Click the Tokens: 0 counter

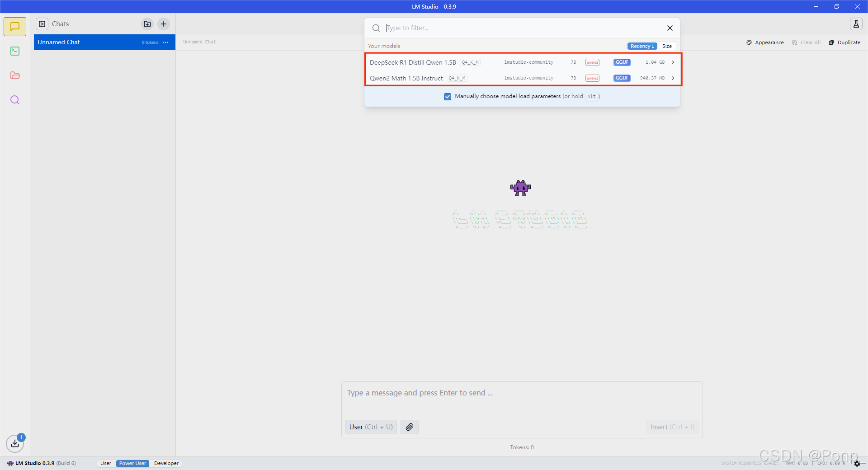tap(522, 447)
